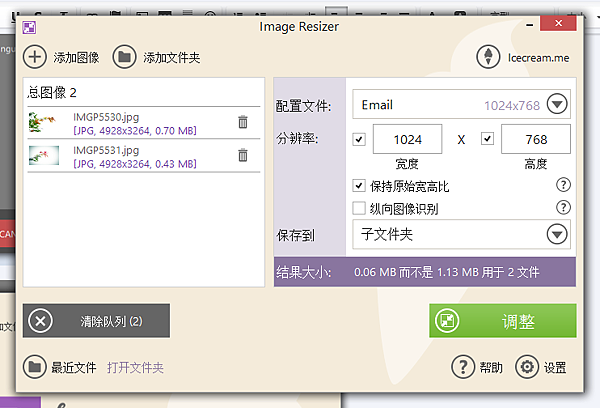Screen dimensions: 600x408
Task: Uncheck 保持原始宽高比 checkbox
Action: click(359, 186)
